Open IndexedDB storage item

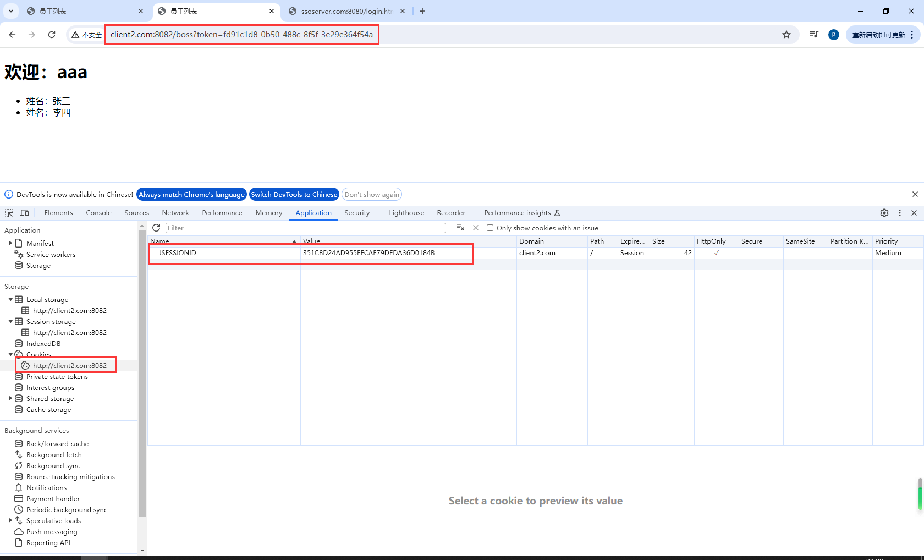click(43, 343)
